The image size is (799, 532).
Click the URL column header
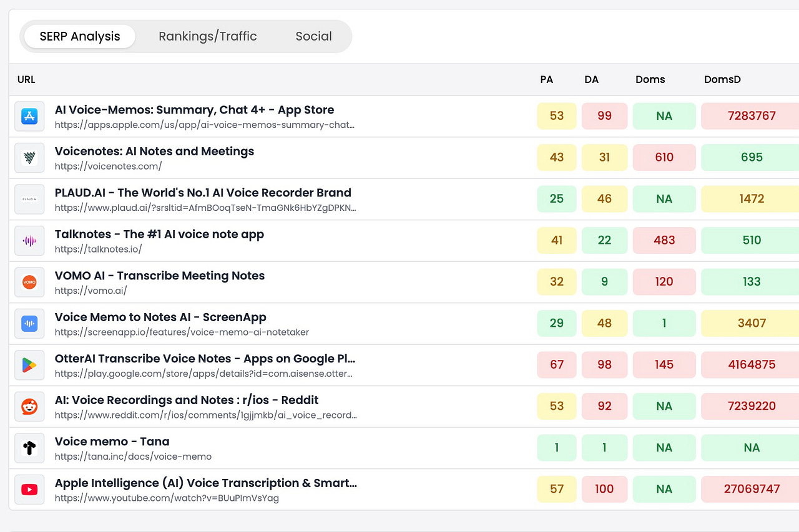(26, 80)
